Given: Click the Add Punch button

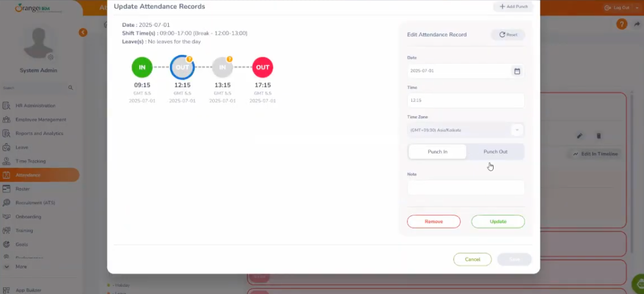Looking at the screenshot, I should (x=513, y=7).
